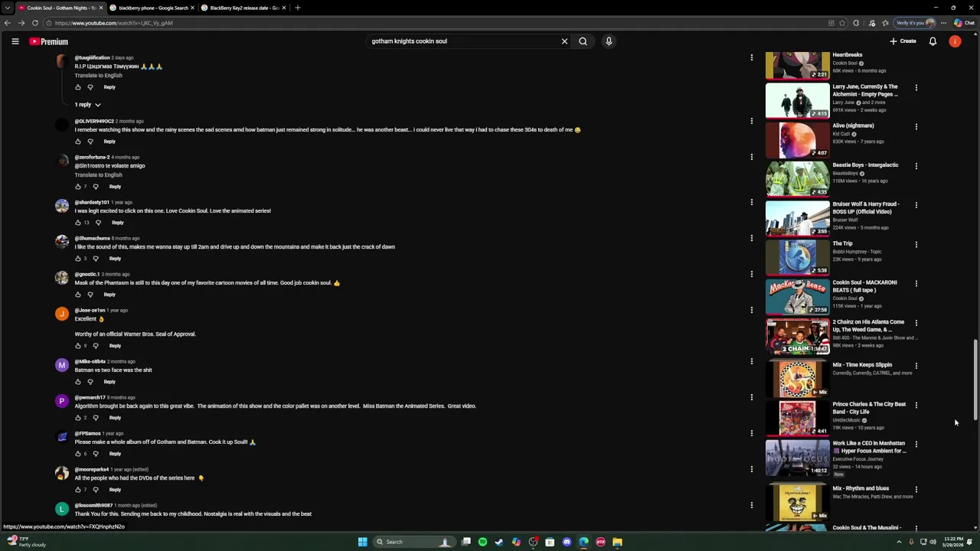Translate @tuugiiification's comment to English
The height and width of the screenshot is (551, 980).
(x=98, y=76)
